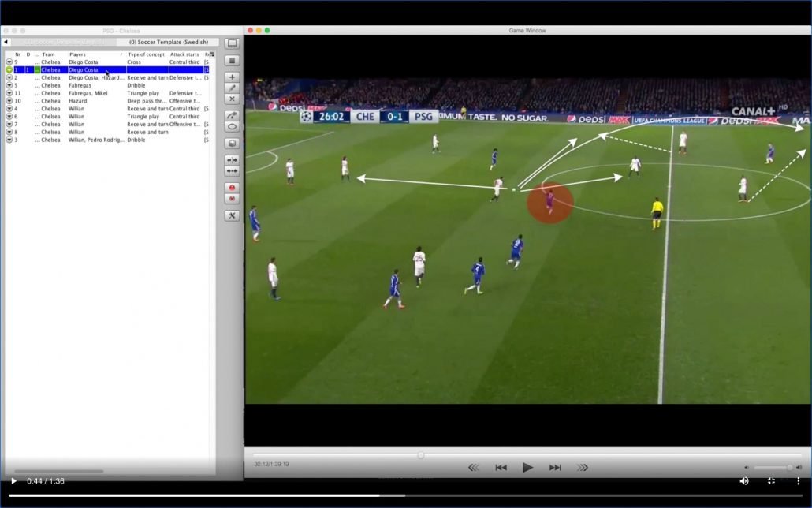Seek on the outer video progress bar
812x508 pixels.
point(405,495)
